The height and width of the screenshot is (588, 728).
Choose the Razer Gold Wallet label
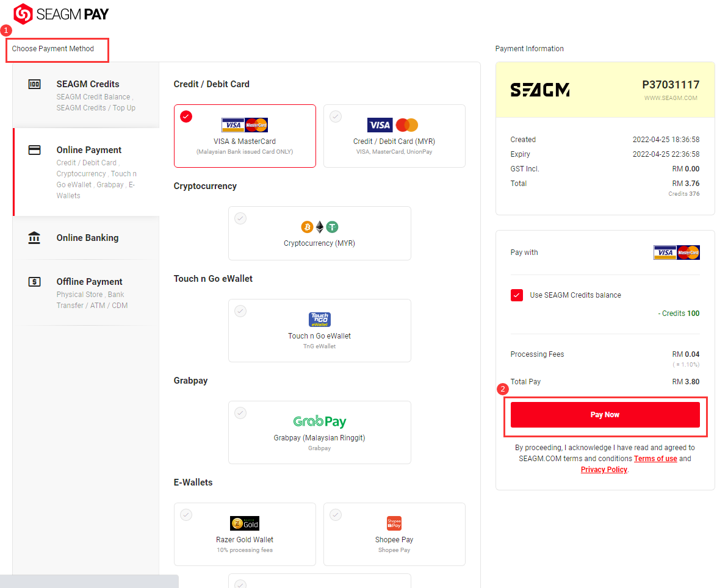[x=245, y=540]
